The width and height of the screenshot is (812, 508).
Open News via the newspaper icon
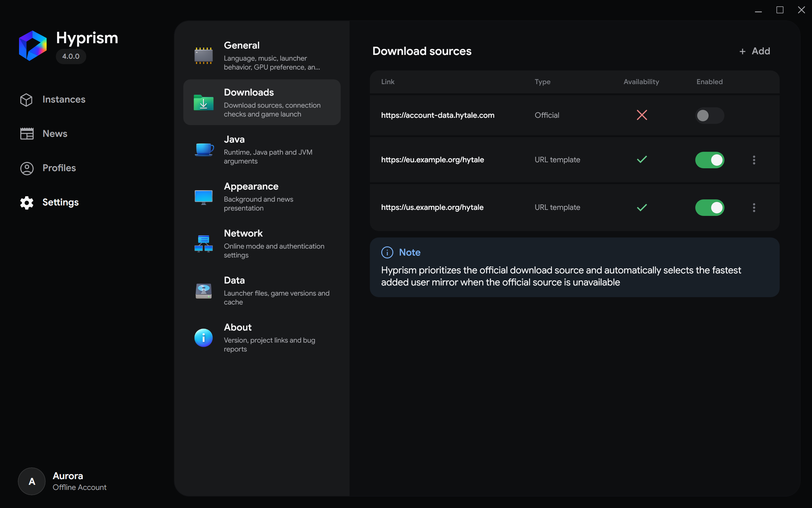point(27,134)
